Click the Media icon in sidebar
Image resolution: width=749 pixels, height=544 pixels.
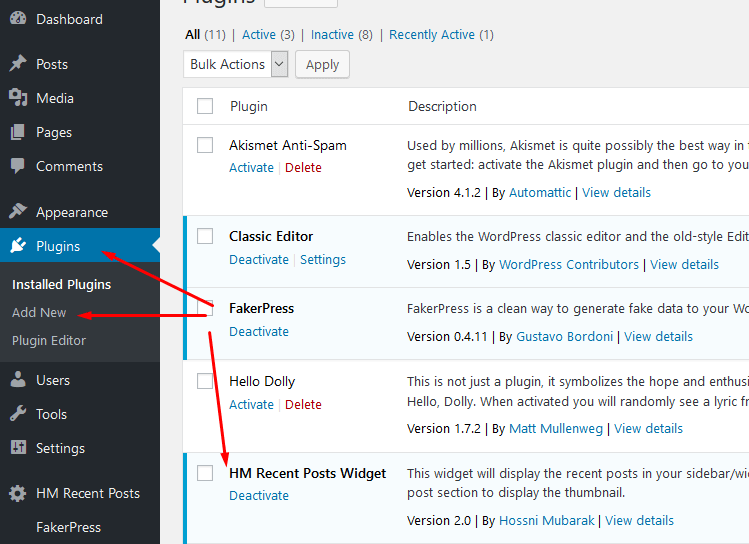click(18, 97)
